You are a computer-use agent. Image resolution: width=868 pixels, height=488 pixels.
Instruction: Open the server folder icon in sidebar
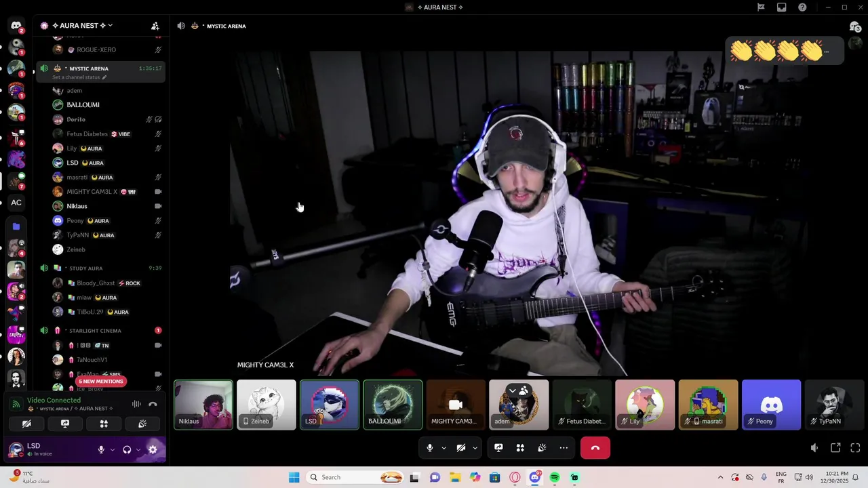coord(16,226)
